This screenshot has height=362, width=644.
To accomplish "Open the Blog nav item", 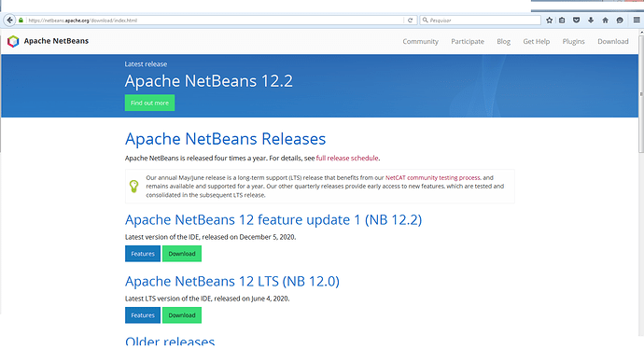I will [504, 41].
